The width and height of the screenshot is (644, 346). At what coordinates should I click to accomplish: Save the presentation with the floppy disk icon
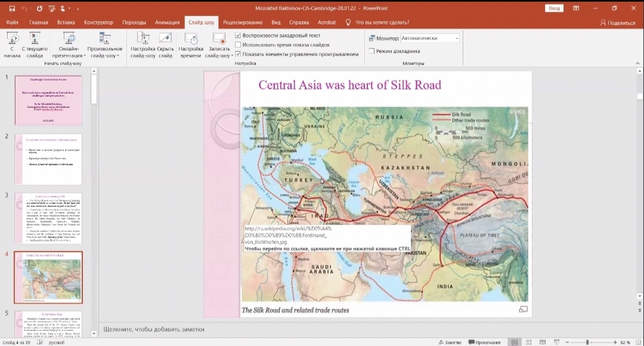[12, 8]
